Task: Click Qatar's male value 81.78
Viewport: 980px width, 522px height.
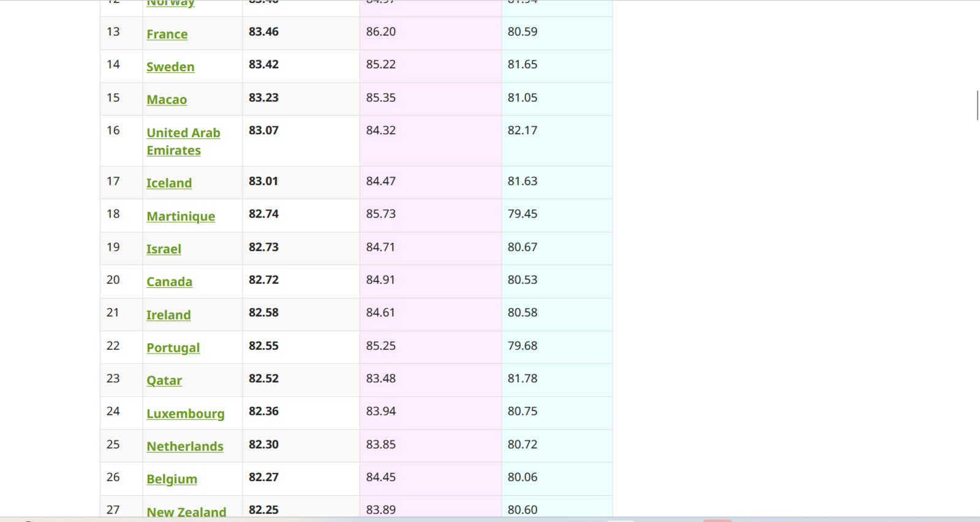Action: [522, 379]
